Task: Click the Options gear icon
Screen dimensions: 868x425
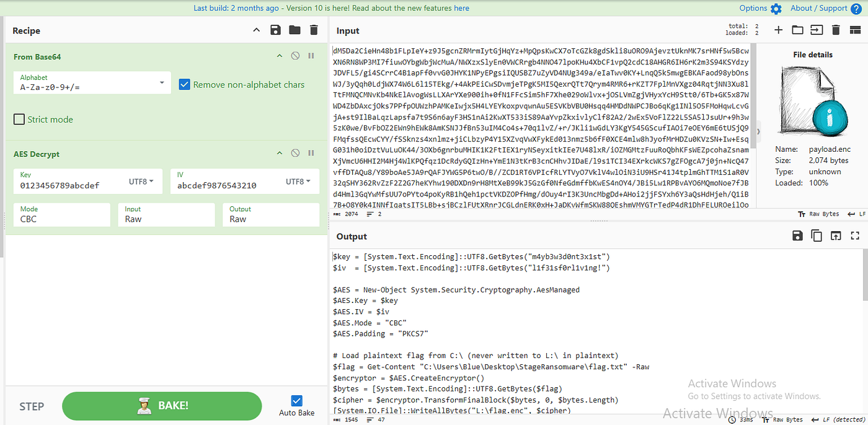Action: coord(776,9)
